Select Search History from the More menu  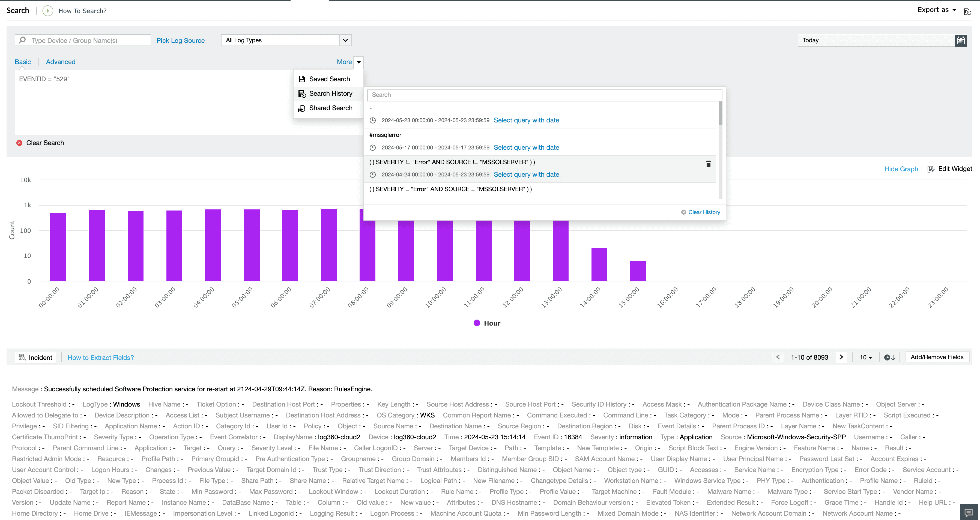click(331, 94)
